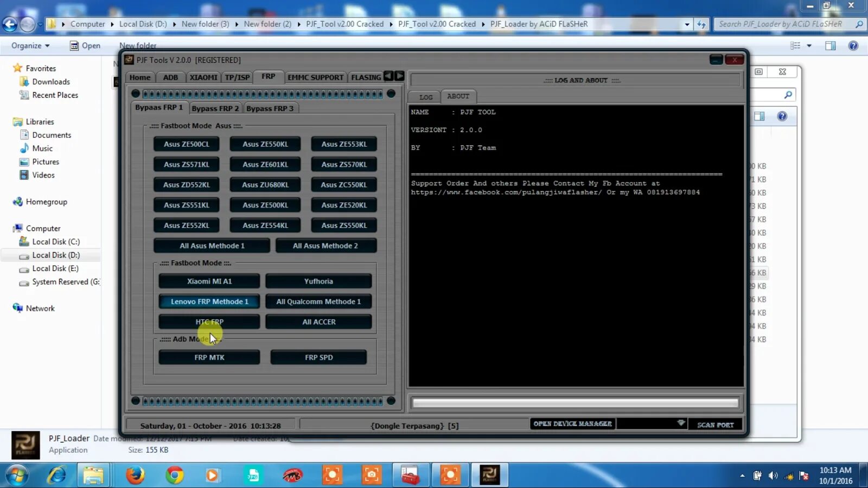Image resolution: width=868 pixels, height=488 pixels.
Task: Open Homegroup in navigation pane
Action: pyautogui.click(x=47, y=202)
